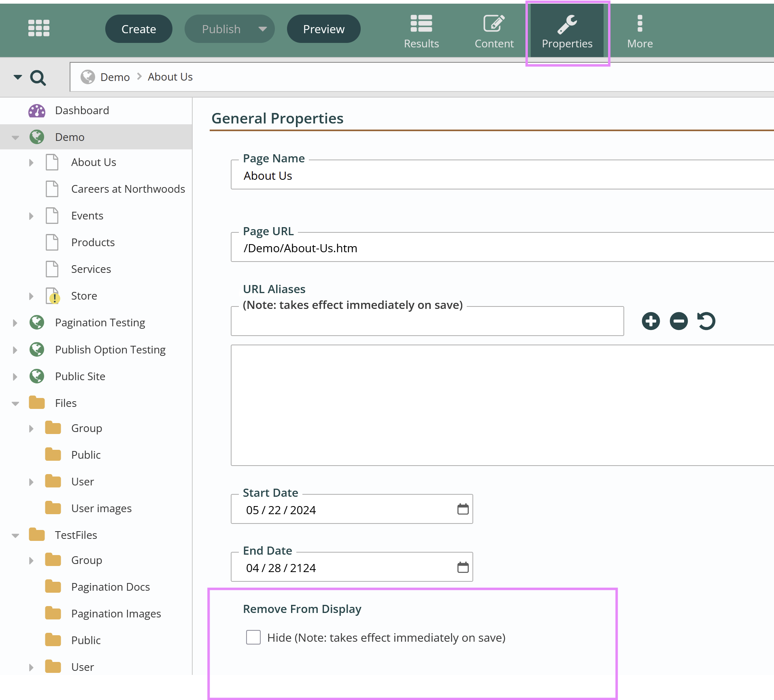Expand the Public Site node

(15, 377)
